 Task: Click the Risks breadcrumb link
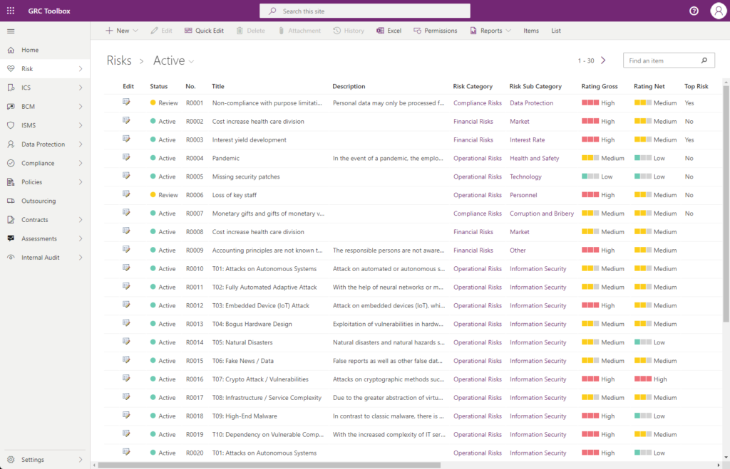(119, 61)
